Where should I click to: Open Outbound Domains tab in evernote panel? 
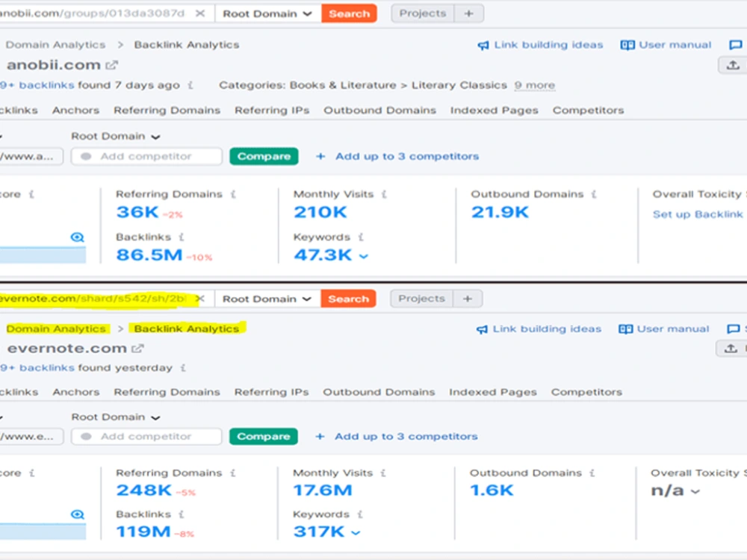click(379, 393)
